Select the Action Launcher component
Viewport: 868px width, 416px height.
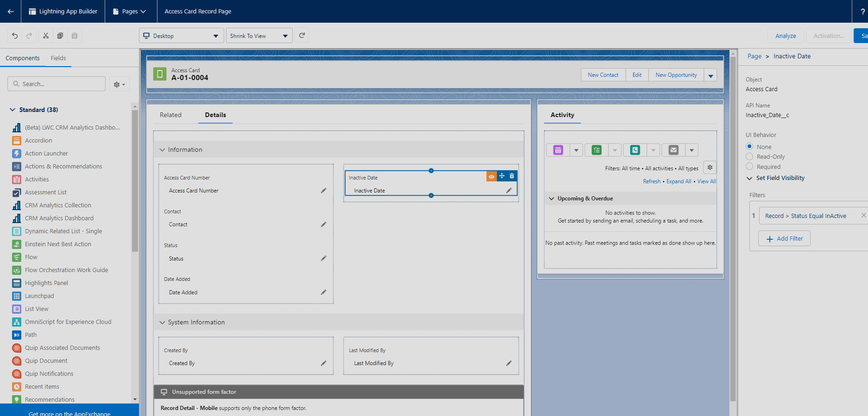46,153
